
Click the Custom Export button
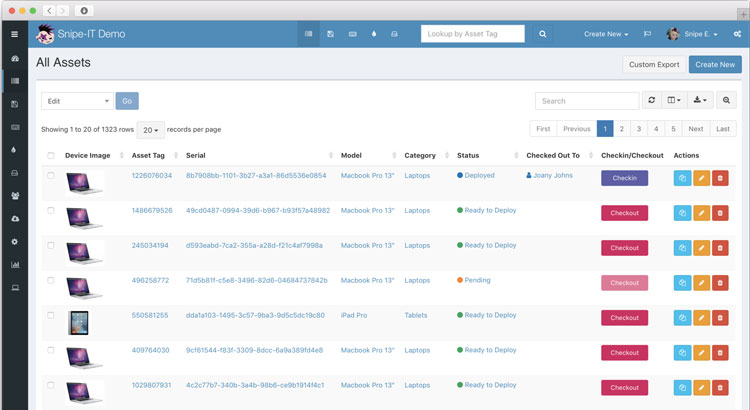(654, 65)
